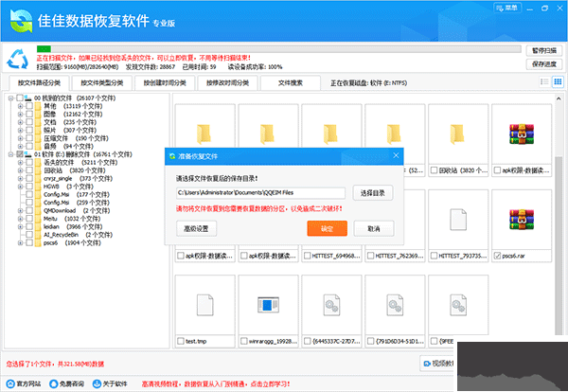Click 选择目录 to browse folder

click(x=373, y=192)
